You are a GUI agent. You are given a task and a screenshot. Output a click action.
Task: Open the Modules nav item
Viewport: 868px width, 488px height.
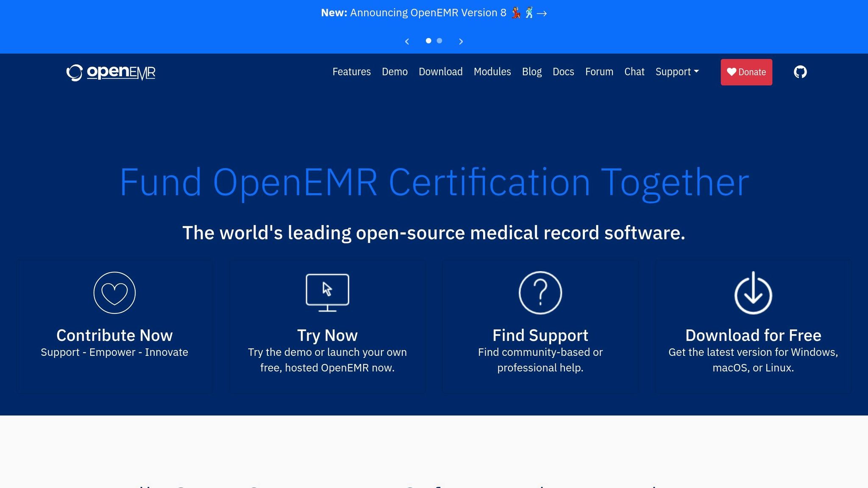492,72
